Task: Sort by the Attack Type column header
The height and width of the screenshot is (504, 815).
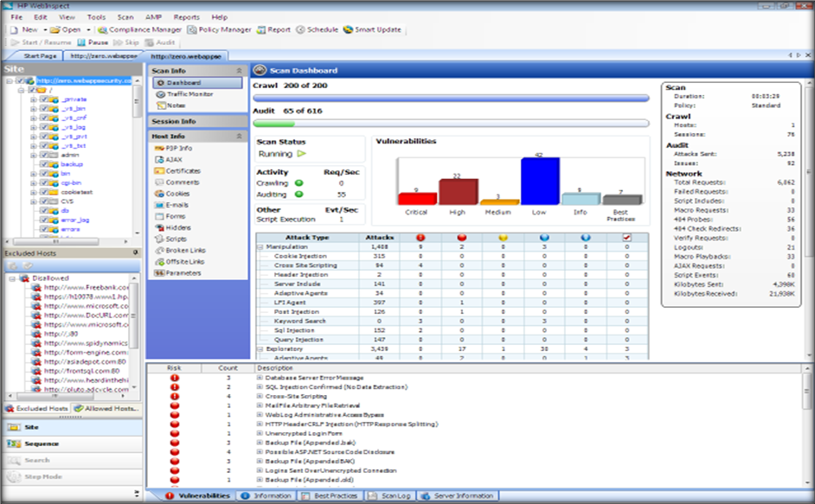Action: 307,238
